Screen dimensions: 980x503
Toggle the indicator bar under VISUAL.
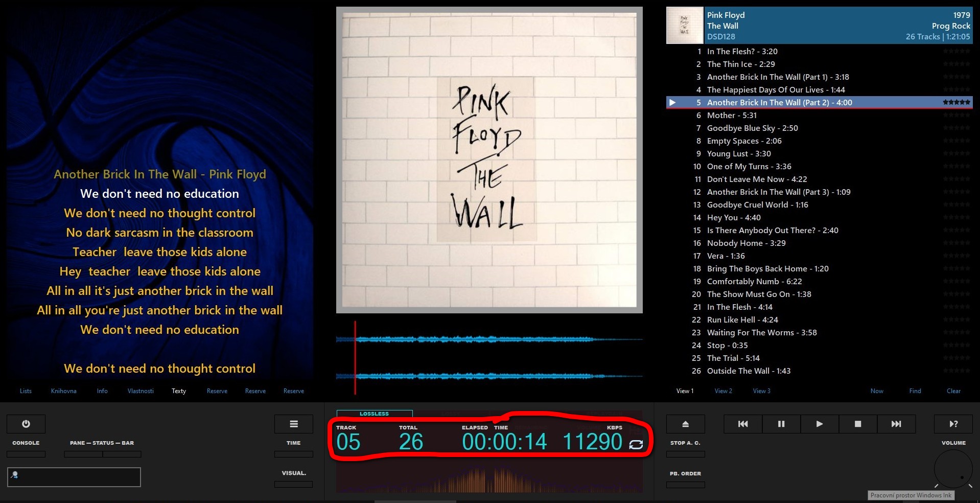coord(294,484)
